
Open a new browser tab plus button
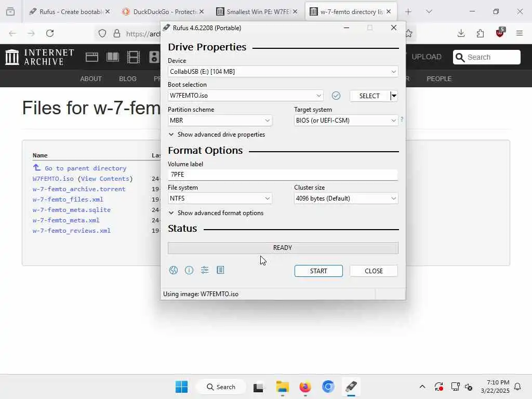408,12
